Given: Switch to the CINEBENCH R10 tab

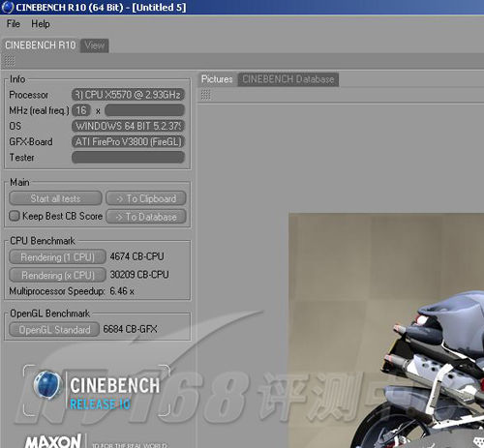Looking at the screenshot, I should click(41, 45).
